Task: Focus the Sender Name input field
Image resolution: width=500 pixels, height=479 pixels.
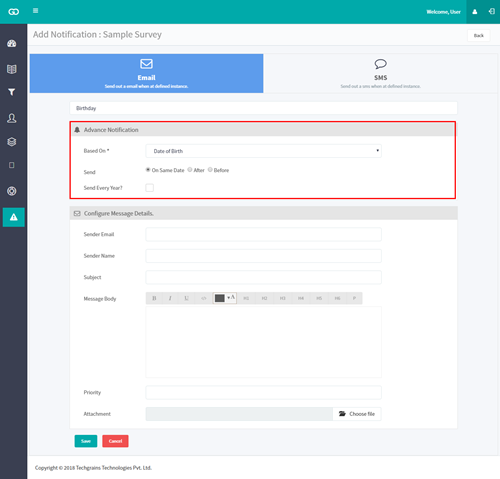Action: pyautogui.click(x=263, y=256)
